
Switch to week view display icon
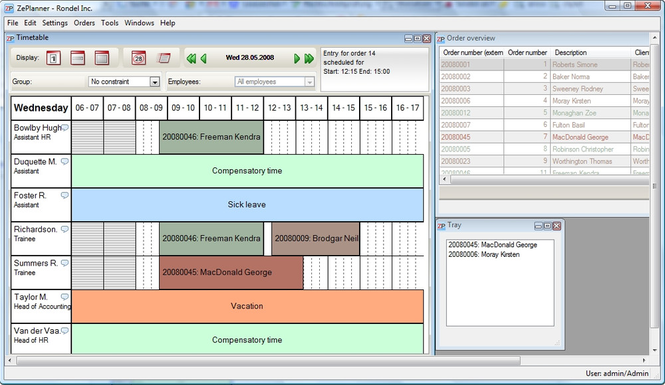coord(78,58)
